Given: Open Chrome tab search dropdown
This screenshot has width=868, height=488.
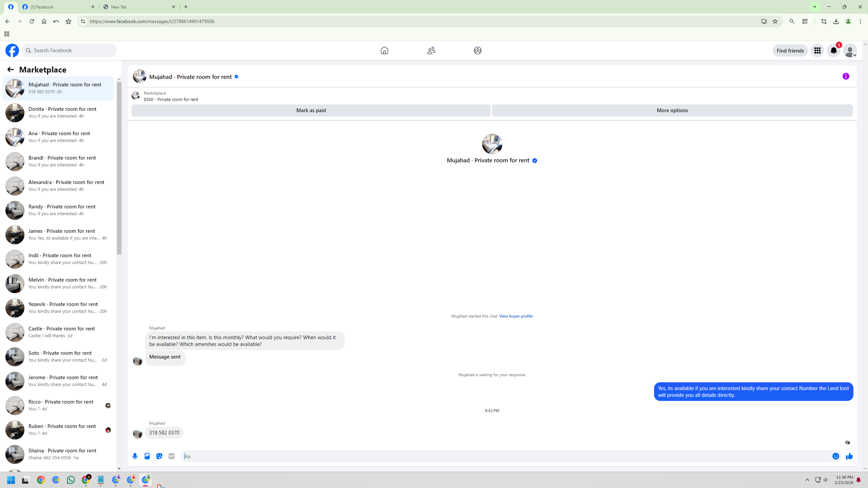Looking at the screenshot, I should pos(814,7).
